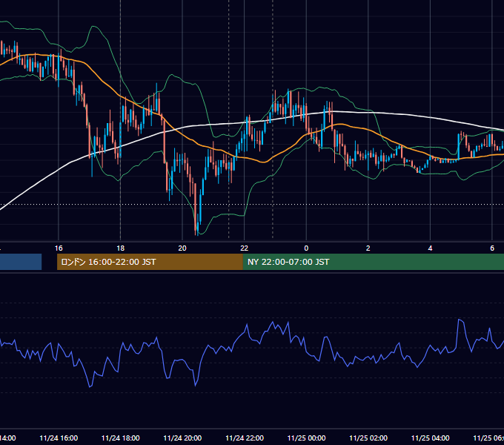This screenshot has width=504, height=445.
Task: Click the 20 hour label on chart axis
Action: 182,248
